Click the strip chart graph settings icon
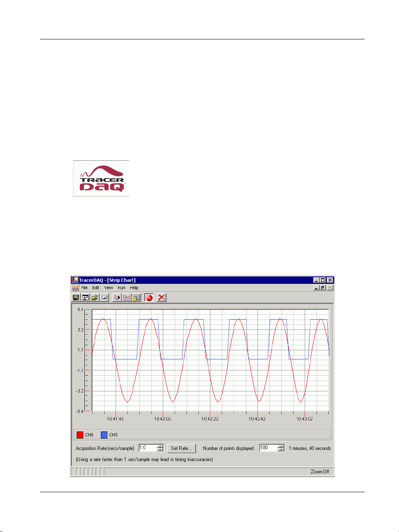 tap(127, 297)
